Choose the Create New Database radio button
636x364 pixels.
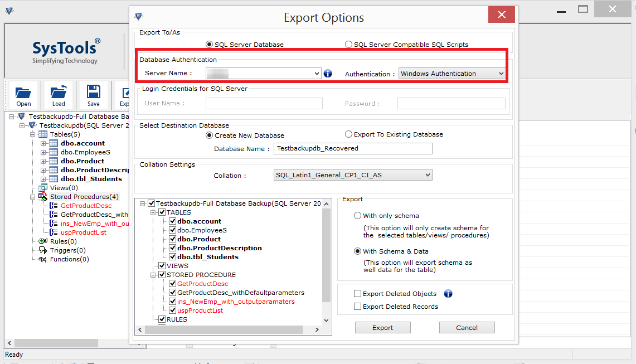(x=209, y=135)
